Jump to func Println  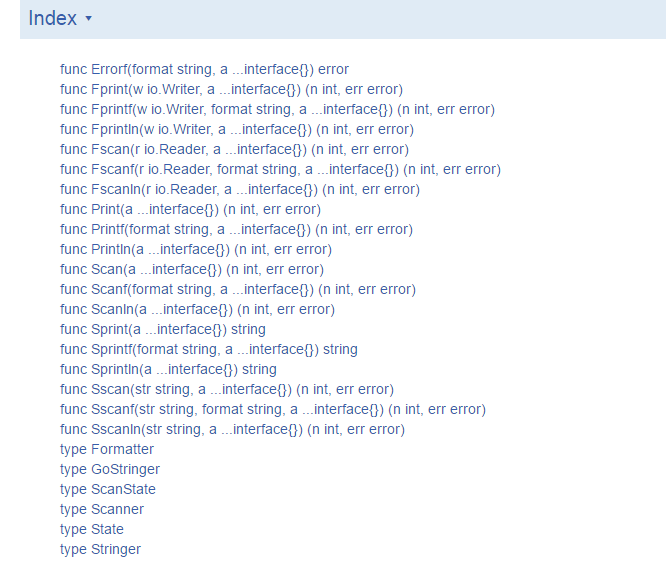[x=196, y=249]
